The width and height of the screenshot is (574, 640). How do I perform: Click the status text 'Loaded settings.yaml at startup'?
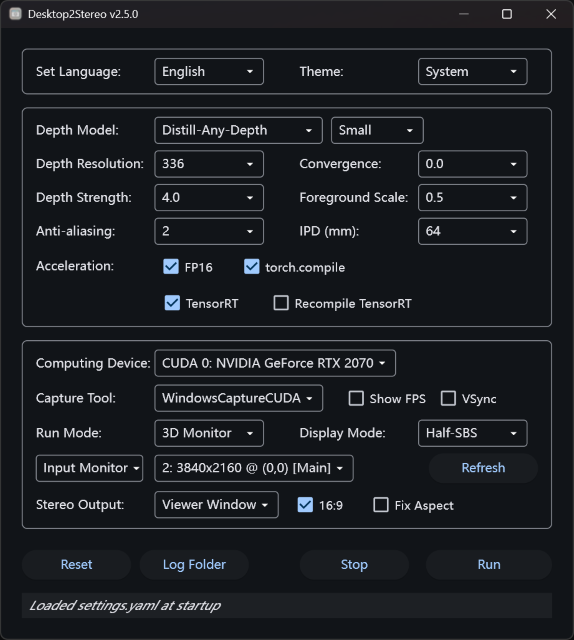pos(125,606)
